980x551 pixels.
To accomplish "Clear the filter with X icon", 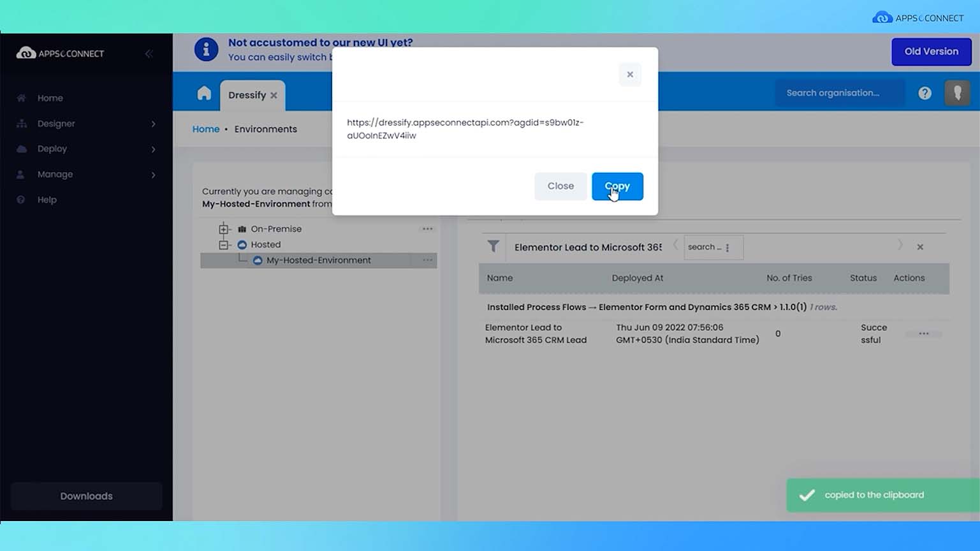I will pyautogui.click(x=920, y=247).
